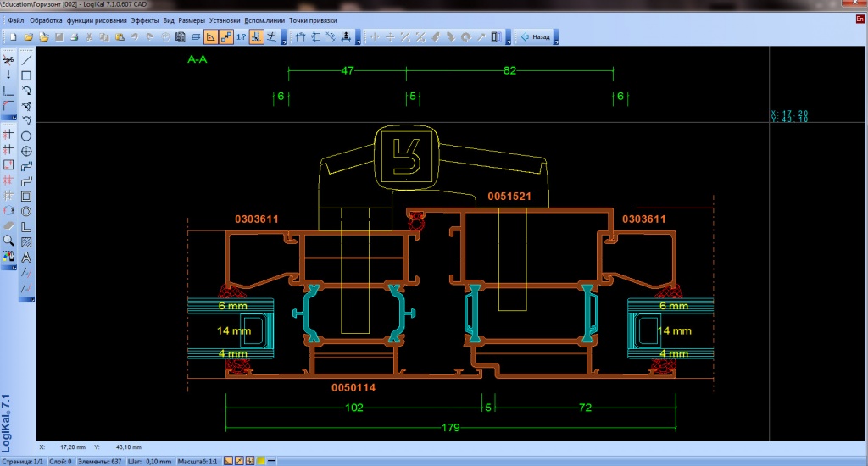This screenshot has width=868, height=466.
Task: Click the Print icon in top toolbar
Action: coord(74,37)
